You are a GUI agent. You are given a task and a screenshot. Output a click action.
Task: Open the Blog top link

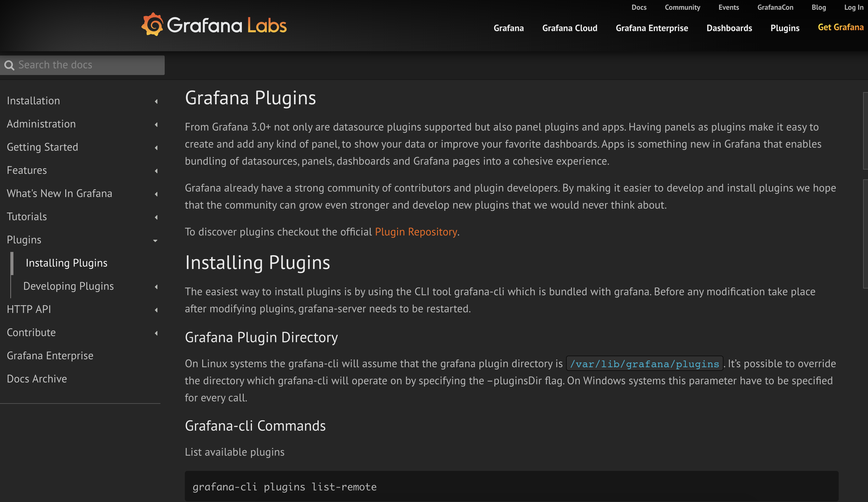click(819, 7)
